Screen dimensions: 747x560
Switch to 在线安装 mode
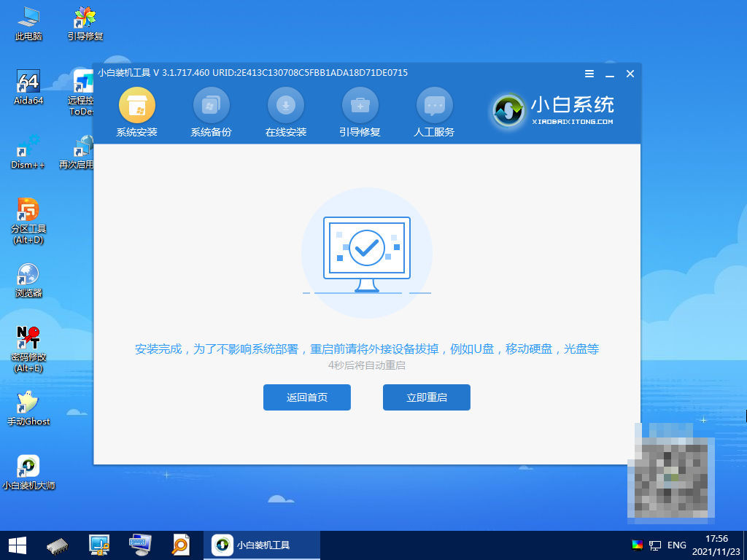(285, 111)
